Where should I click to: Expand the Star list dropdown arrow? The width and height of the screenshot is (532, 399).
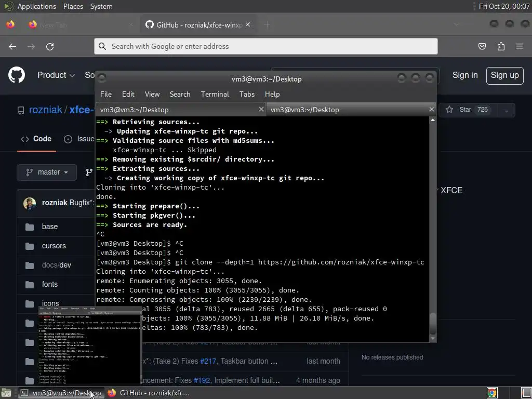point(506,111)
